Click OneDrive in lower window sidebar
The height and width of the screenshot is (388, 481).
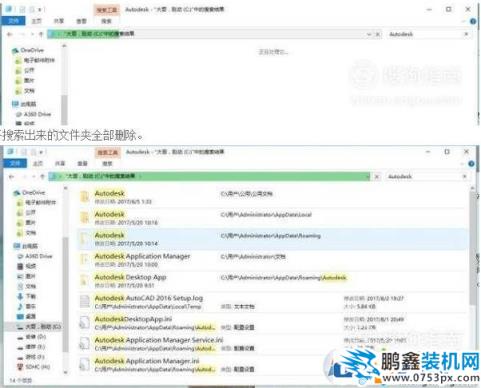click(29, 193)
